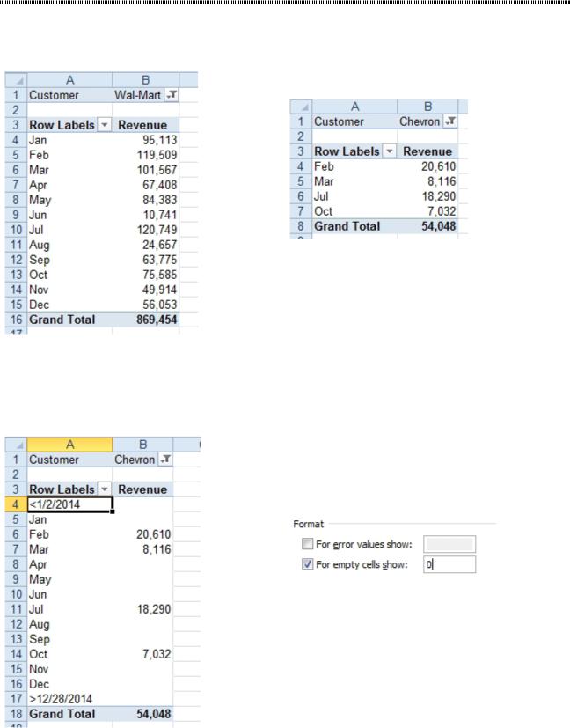Select the 120,749 revenue cell
Screen dimensions: 570x728
pyautogui.click(x=146, y=230)
